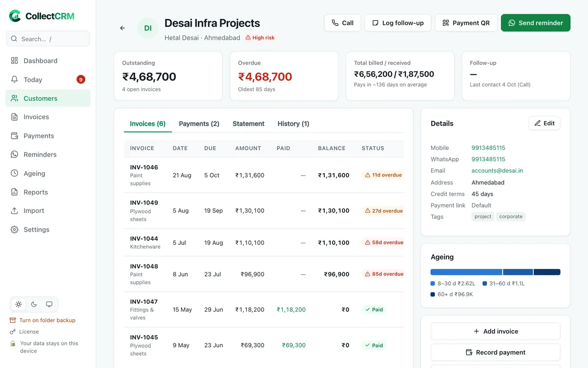This screenshot has height=368, width=588.
Task: Click the BALANCE column header
Action: [x=332, y=148]
